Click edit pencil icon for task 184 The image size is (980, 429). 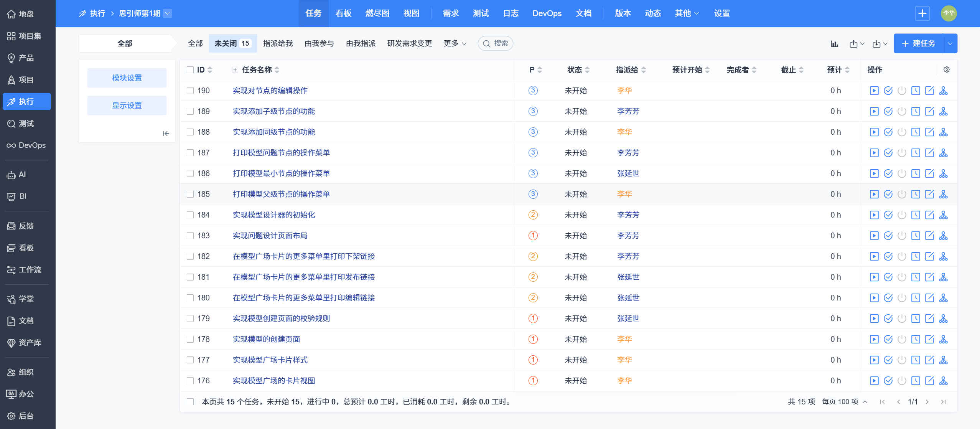coord(929,215)
